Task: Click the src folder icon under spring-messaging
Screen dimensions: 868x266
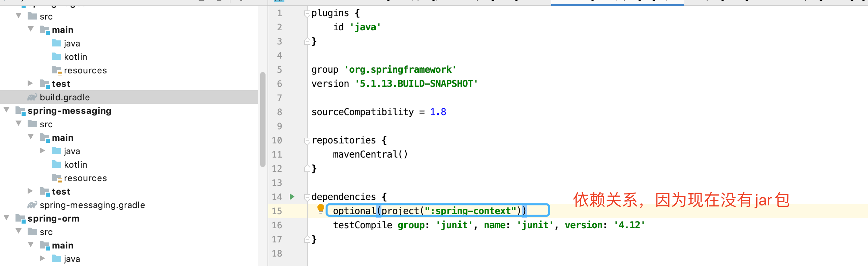Action: [x=32, y=124]
